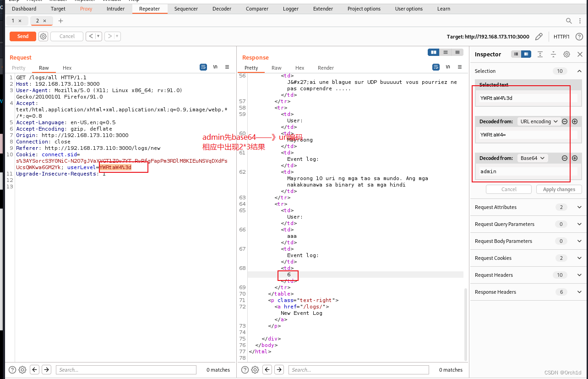
Task: Expand all Inspector sections
Action: (x=540, y=54)
